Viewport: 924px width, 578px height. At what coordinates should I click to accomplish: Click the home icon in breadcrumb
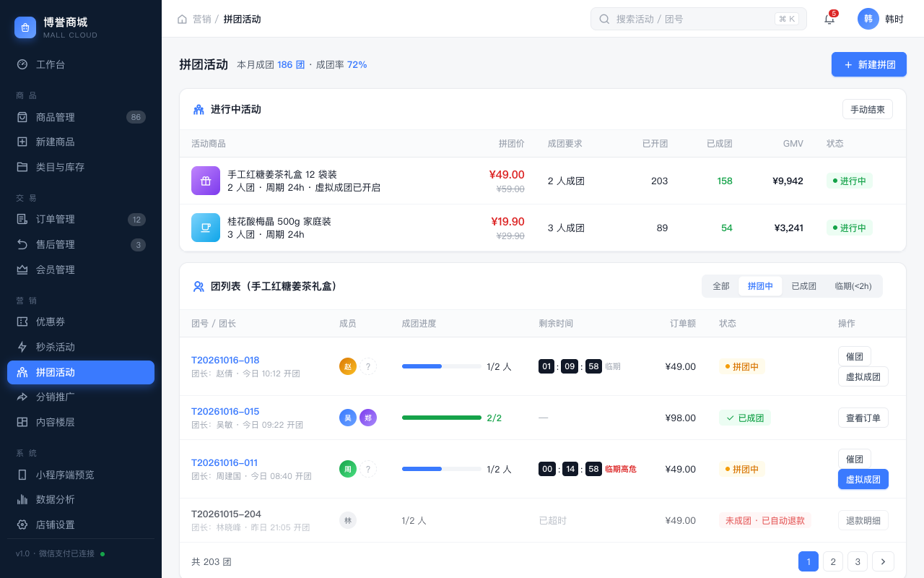[182, 19]
